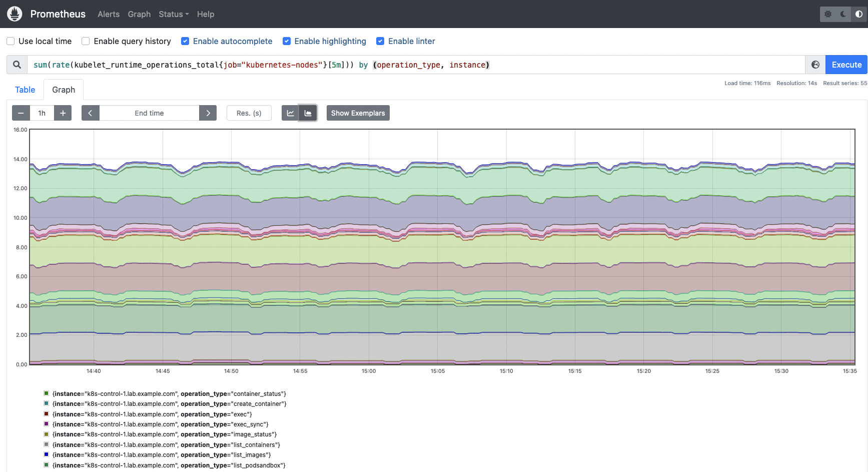This screenshot has height=472, width=868.
Task: Click the create_container legend color swatch
Action: tap(46, 403)
